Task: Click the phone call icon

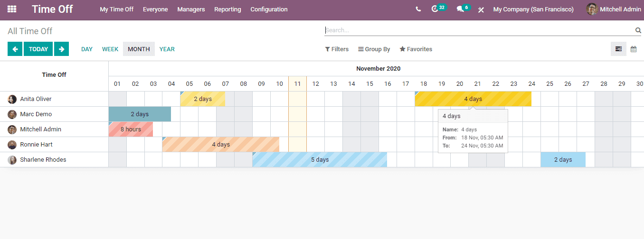Action: 418,9
